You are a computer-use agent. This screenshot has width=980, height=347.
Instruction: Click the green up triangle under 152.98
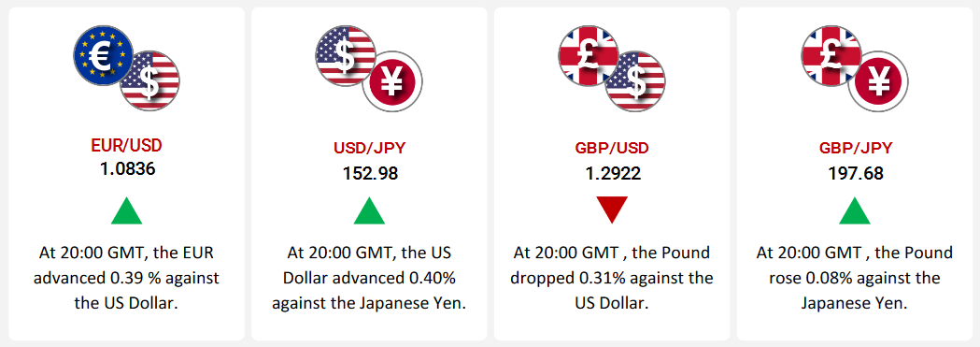(369, 210)
